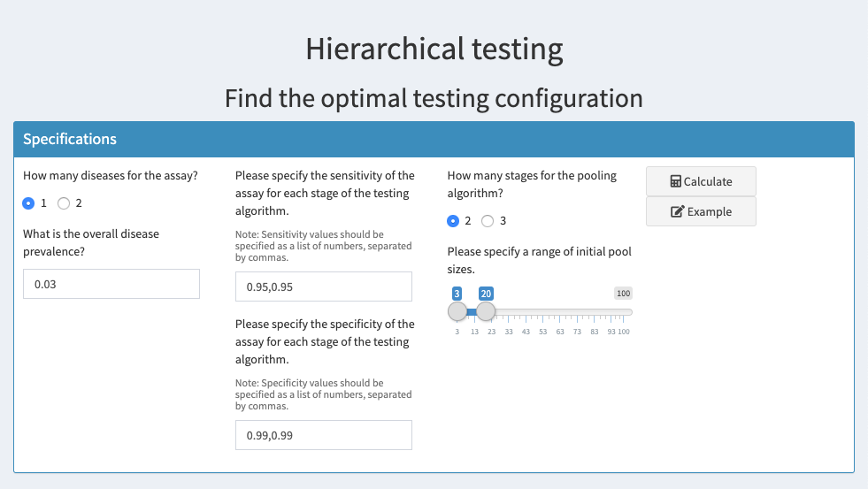
Task: Click slider track near tick 83
Action: point(594,312)
